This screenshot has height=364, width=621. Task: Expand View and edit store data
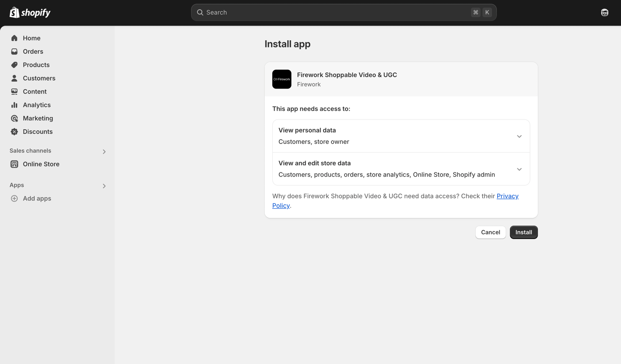[x=519, y=169]
